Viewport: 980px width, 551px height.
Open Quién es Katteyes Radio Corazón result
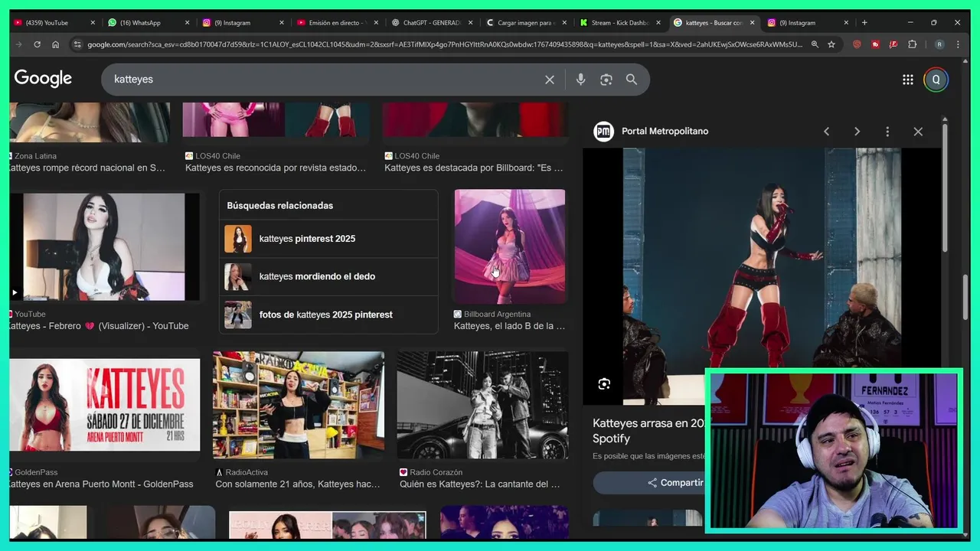click(479, 484)
